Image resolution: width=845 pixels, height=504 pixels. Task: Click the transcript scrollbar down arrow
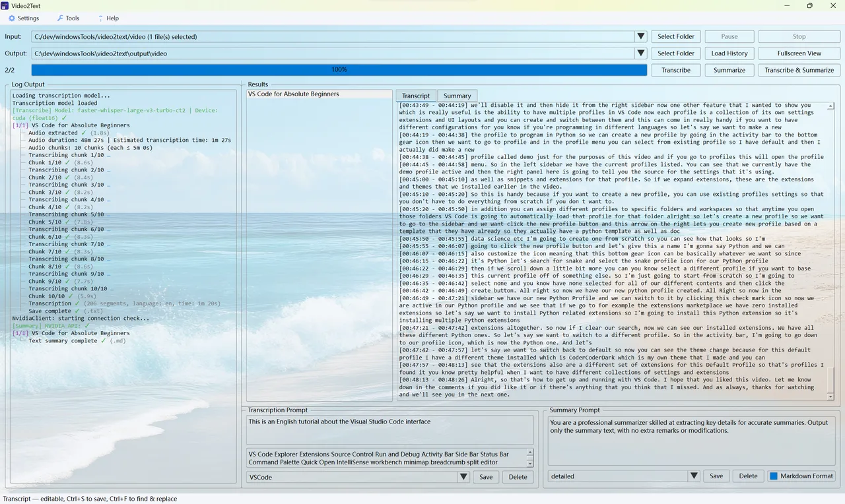(x=830, y=396)
